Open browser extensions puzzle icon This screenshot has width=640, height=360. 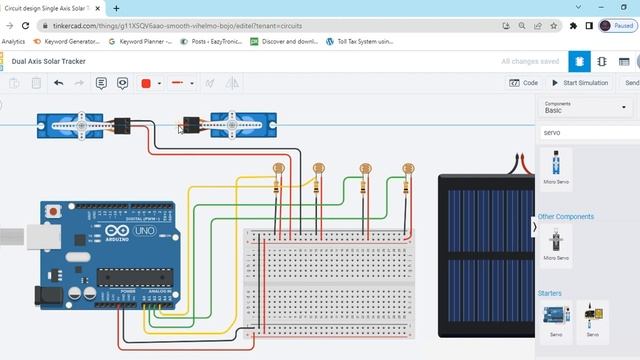coord(573,26)
